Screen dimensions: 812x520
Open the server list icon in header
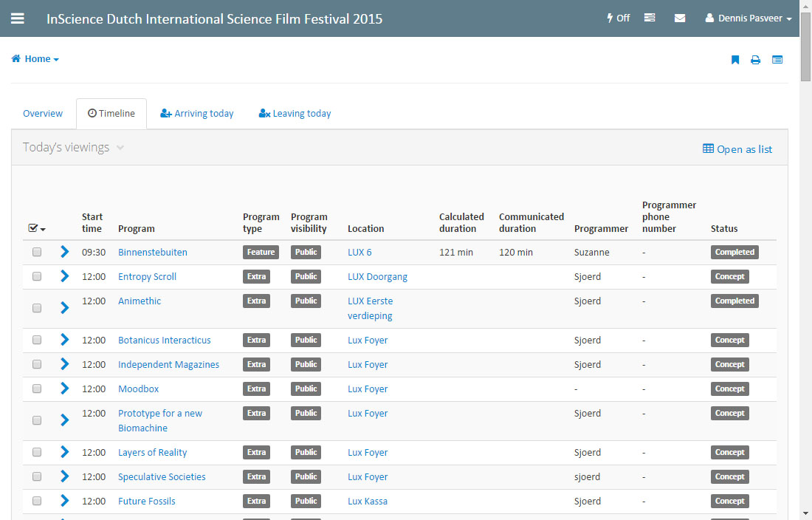coord(650,18)
